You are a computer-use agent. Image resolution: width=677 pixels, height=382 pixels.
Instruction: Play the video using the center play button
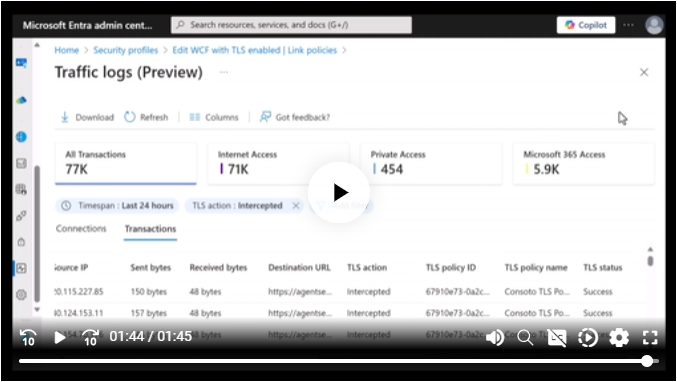(339, 193)
